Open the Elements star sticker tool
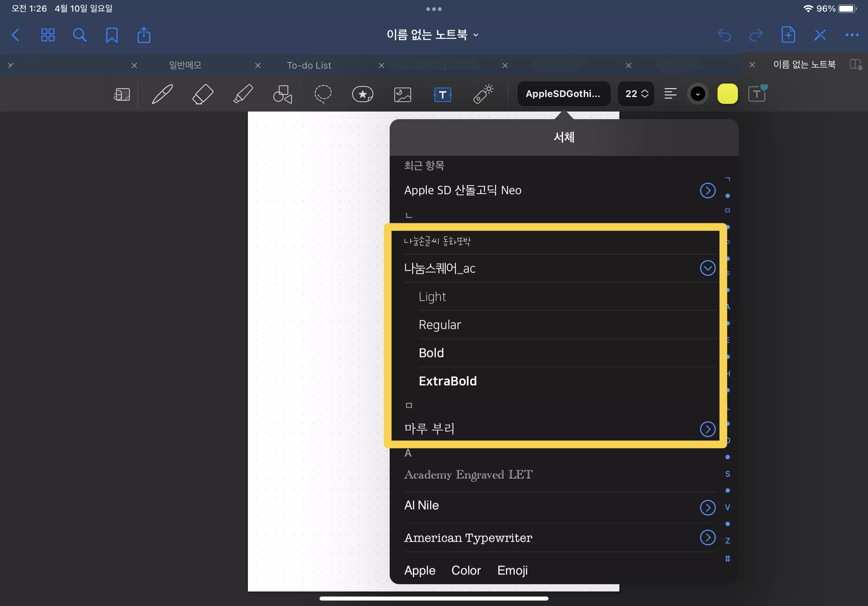The image size is (868, 606). tap(362, 94)
